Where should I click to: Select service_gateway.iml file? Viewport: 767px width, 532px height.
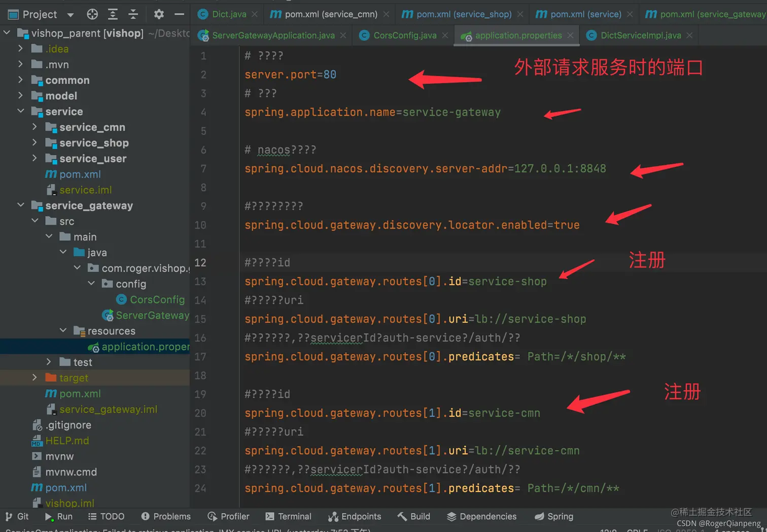pos(108,409)
